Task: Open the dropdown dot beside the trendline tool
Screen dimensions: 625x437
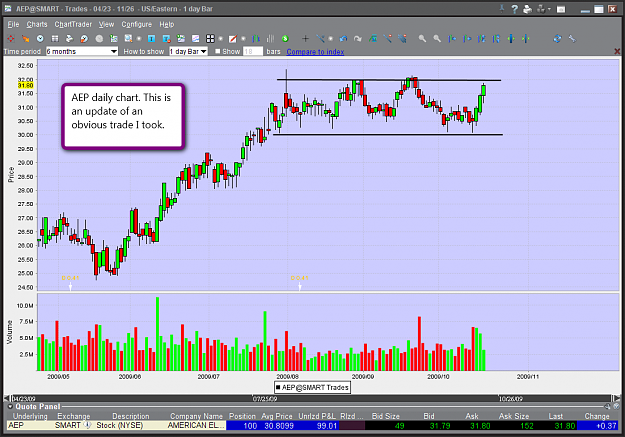Action: click(330, 39)
